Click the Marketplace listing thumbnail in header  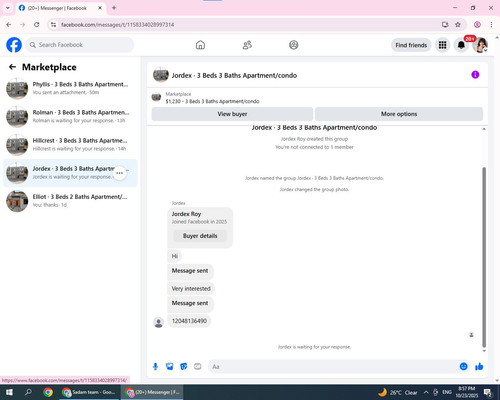pyautogui.click(x=156, y=97)
